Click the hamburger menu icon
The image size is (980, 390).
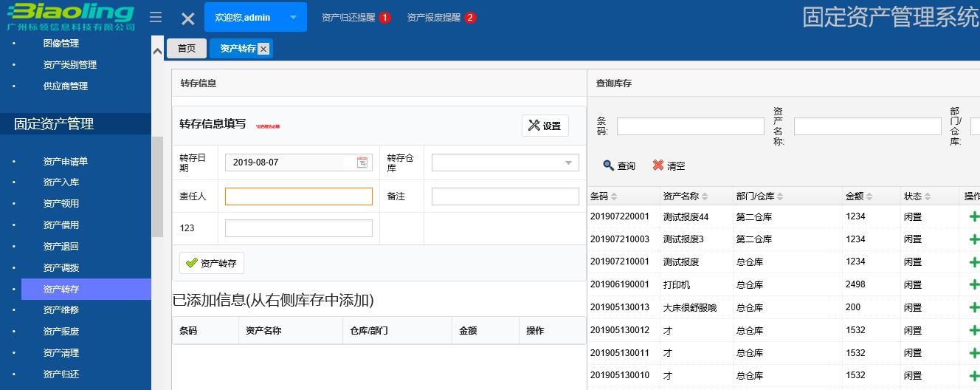pyautogui.click(x=156, y=17)
